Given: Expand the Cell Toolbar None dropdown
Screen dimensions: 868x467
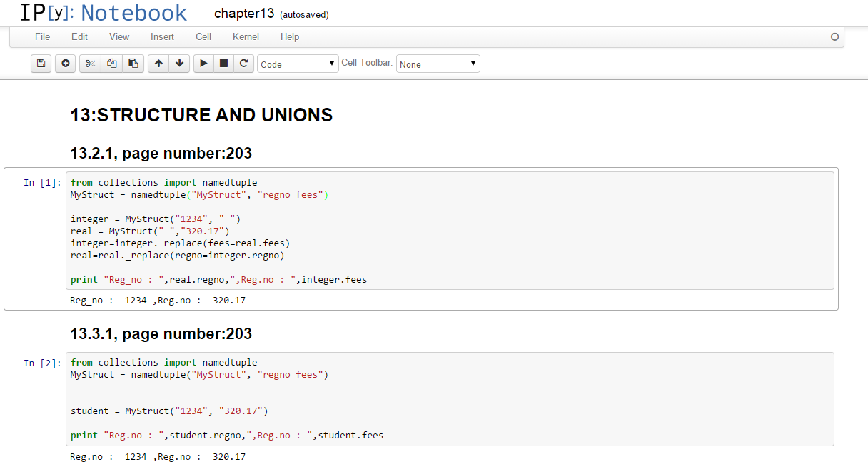Looking at the screenshot, I should tap(438, 64).
